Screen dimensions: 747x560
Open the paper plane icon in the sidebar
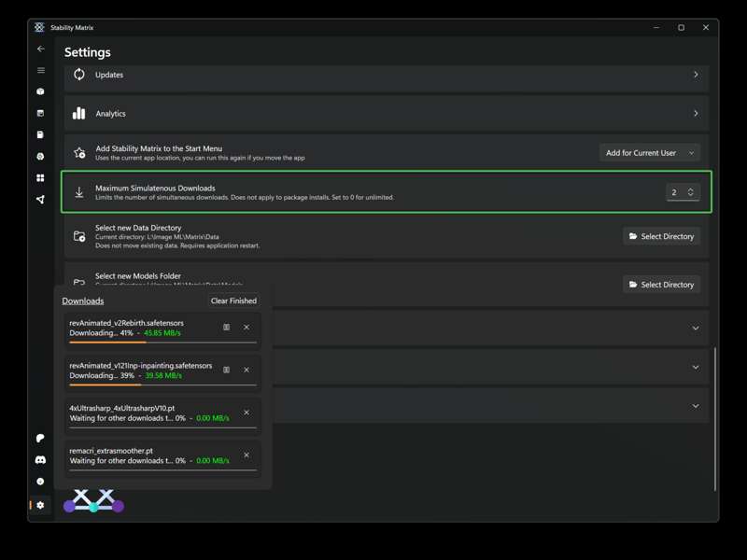coord(40,200)
